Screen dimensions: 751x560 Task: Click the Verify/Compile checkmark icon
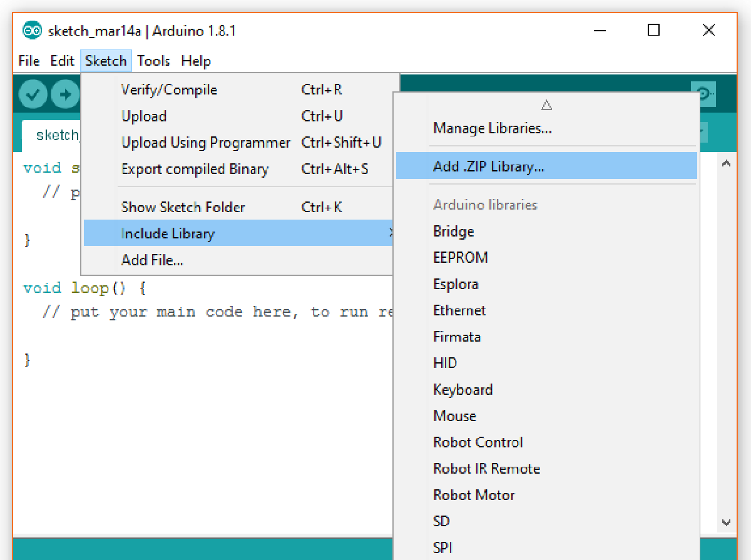32,94
